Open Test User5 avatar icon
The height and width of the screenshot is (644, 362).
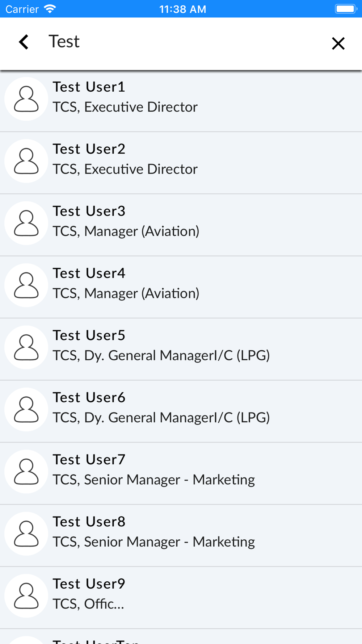[26, 347]
